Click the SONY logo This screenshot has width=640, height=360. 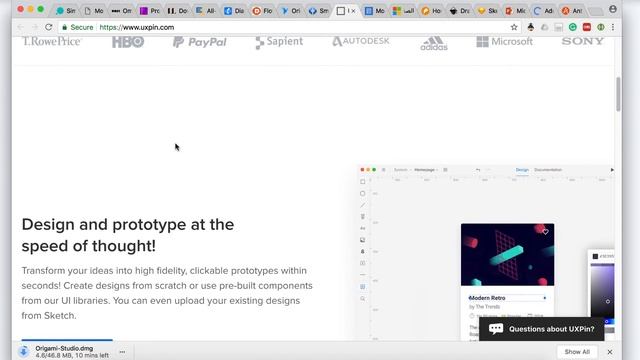582,41
